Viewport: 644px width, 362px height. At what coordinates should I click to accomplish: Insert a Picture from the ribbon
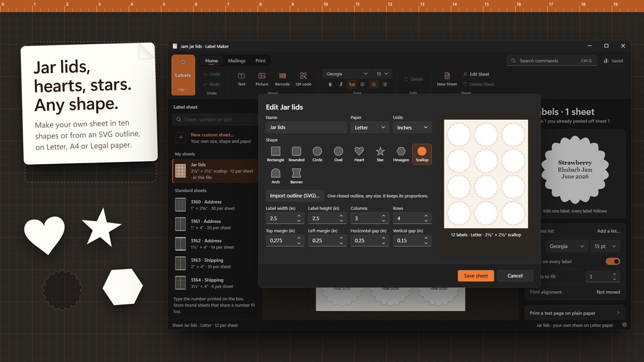[x=262, y=79]
